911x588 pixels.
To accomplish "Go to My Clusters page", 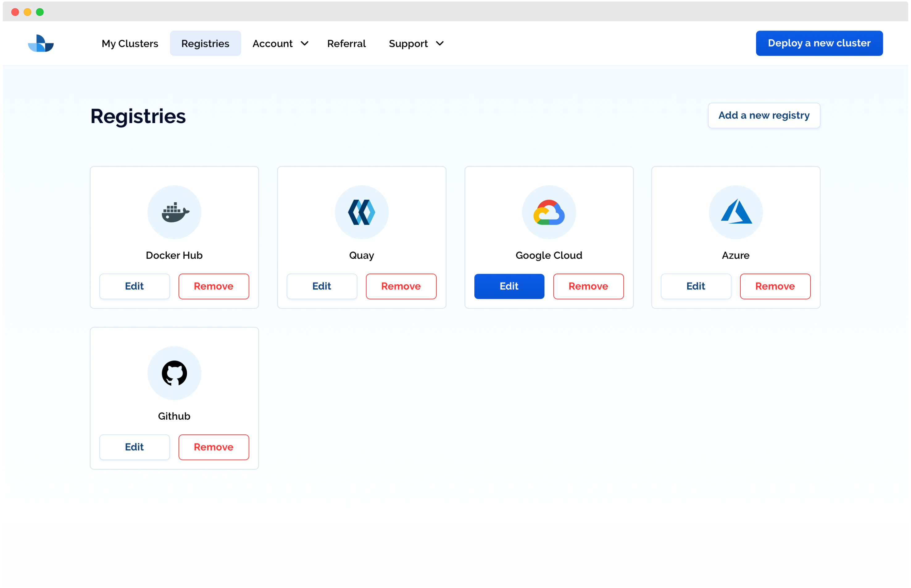I will coord(130,43).
